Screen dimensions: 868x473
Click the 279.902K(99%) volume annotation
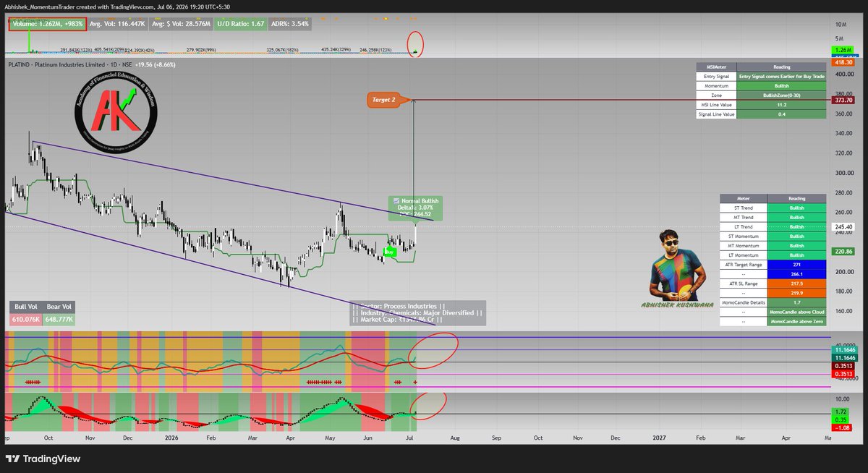pyautogui.click(x=202, y=51)
